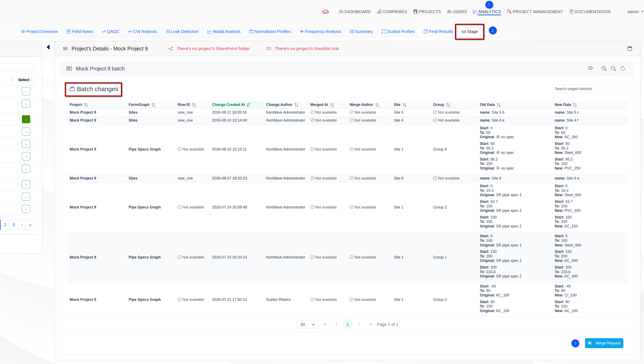
Task: Sort by the Site column
Action: click(405, 105)
